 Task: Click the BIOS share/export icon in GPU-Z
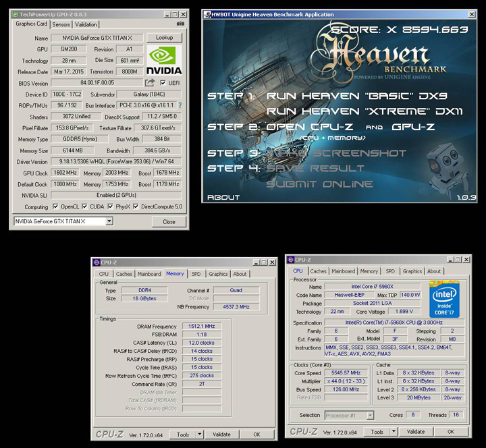150,82
